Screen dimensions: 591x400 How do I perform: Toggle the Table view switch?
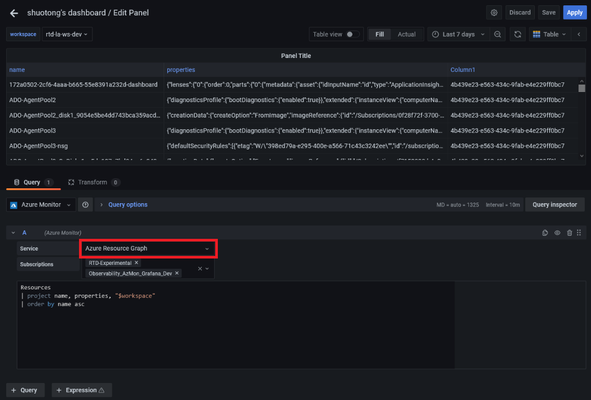click(x=352, y=34)
